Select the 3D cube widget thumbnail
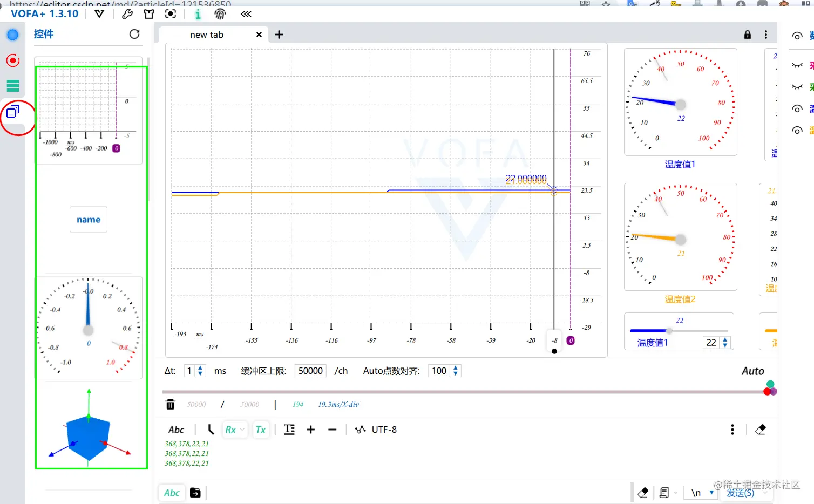This screenshot has width=814, height=504. (x=89, y=428)
